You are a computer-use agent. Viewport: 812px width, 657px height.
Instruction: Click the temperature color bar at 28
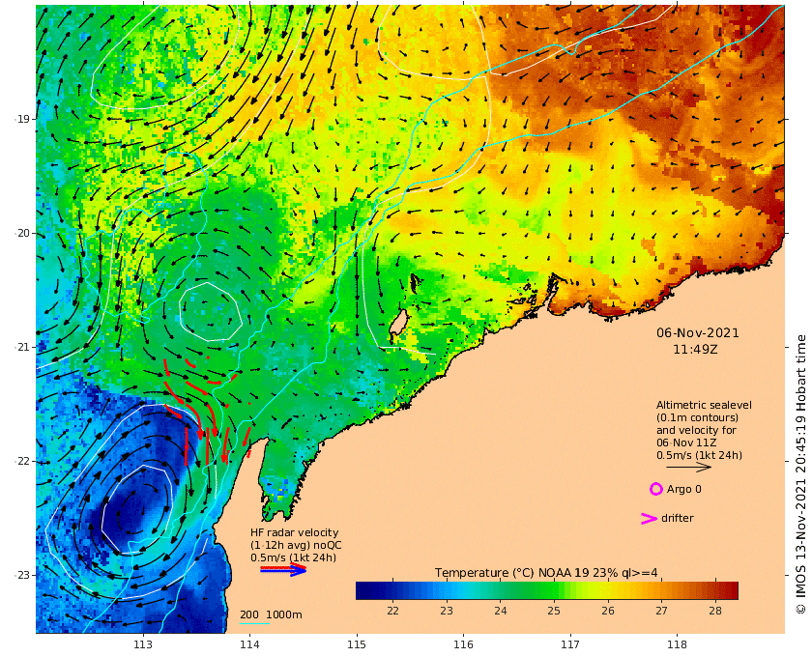pyautogui.click(x=715, y=590)
